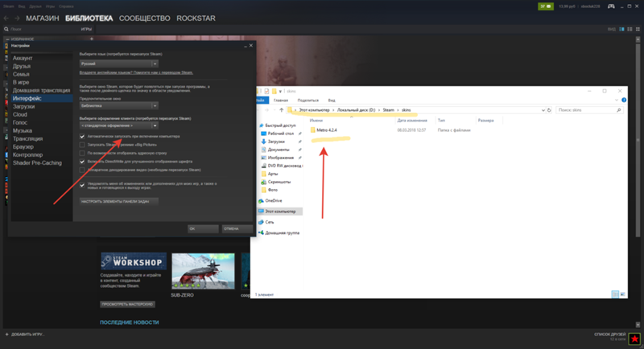Open Документы in Explorer sidebar
The width and height of the screenshot is (644, 349).
click(278, 150)
